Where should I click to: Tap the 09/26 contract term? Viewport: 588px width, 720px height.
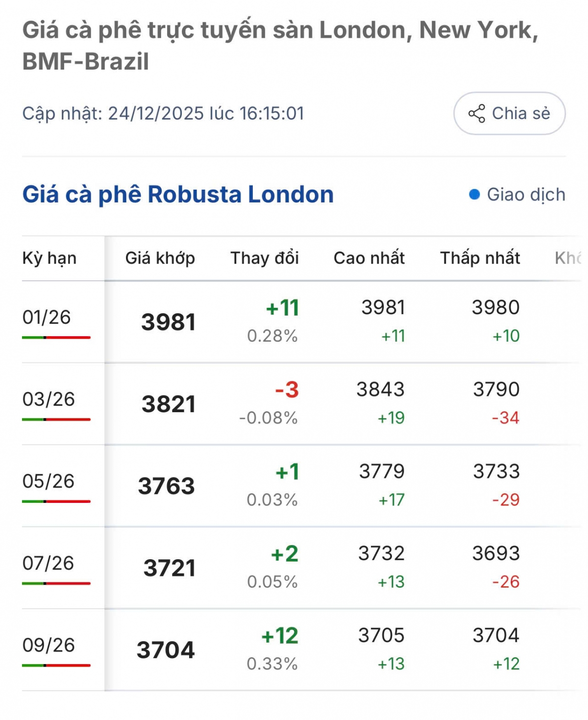49,645
